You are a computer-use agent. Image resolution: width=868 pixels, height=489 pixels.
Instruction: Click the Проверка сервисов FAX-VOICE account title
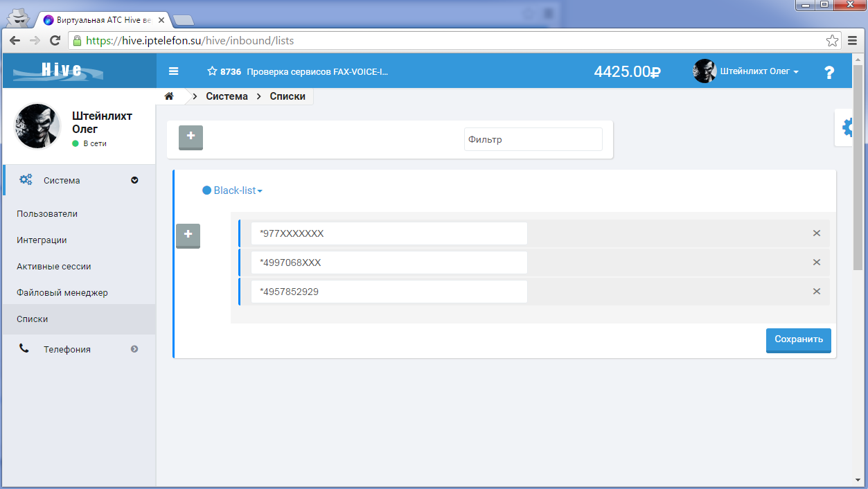pyautogui.click(x=318, y=71)
